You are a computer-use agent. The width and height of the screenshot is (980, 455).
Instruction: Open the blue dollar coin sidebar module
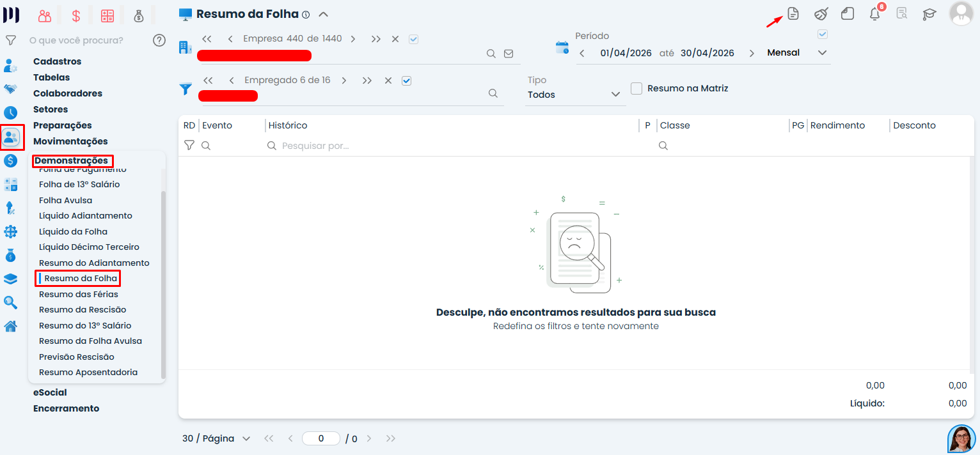[x=10, y=160]
